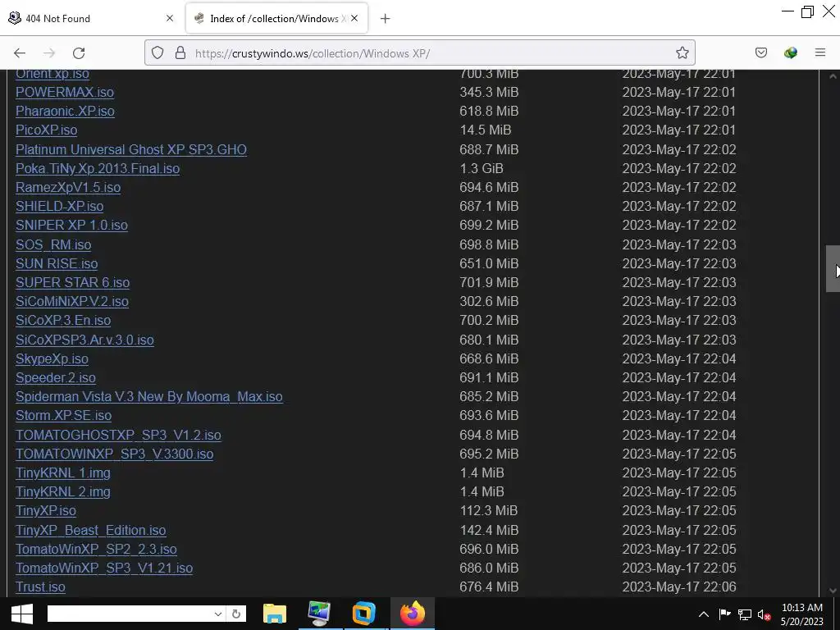Click the Trust.iso link
The image size is (840, 630).
tap(40, 587)
